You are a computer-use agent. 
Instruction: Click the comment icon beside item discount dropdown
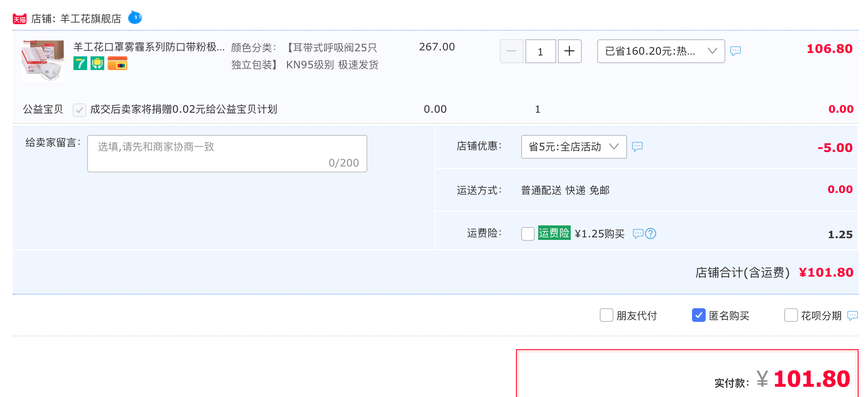(736, 51)
